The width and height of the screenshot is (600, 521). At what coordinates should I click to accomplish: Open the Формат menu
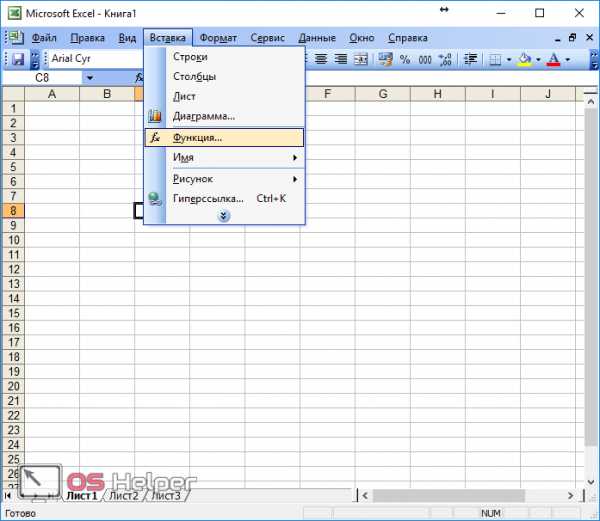pyautogui.click(x=218, y=38)
